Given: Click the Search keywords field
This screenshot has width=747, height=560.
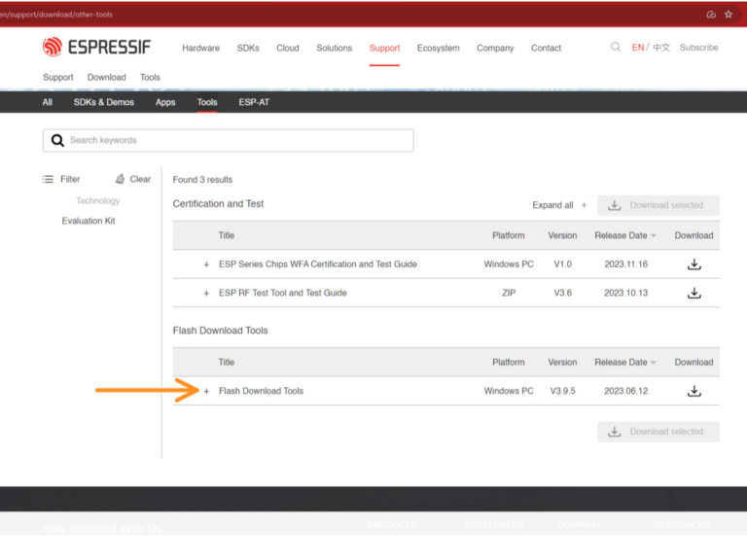Looking at the screenshot, I should 233,140.
